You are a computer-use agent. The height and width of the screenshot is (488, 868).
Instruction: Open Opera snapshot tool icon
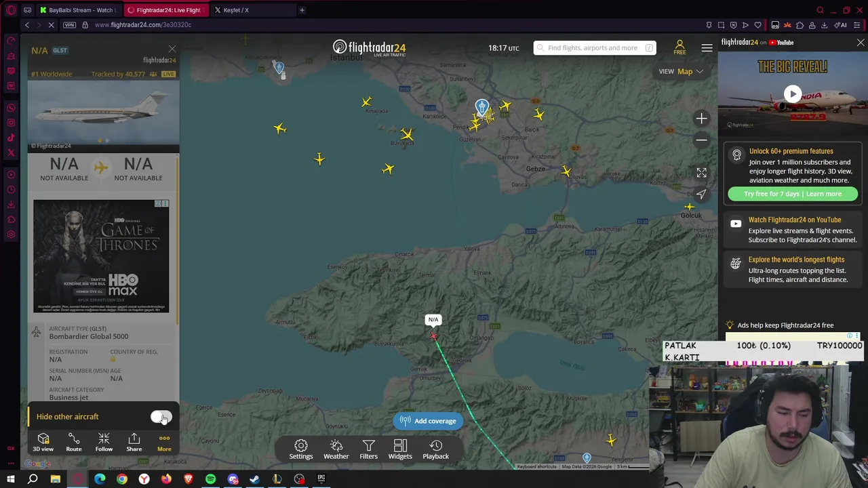(x=721, y=25)
